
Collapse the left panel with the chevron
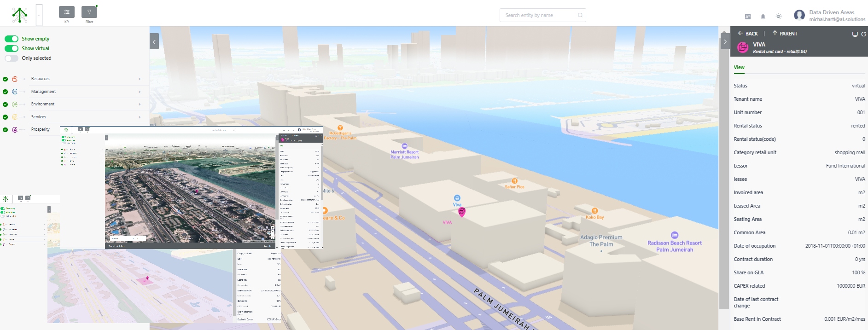coord(154,41)
